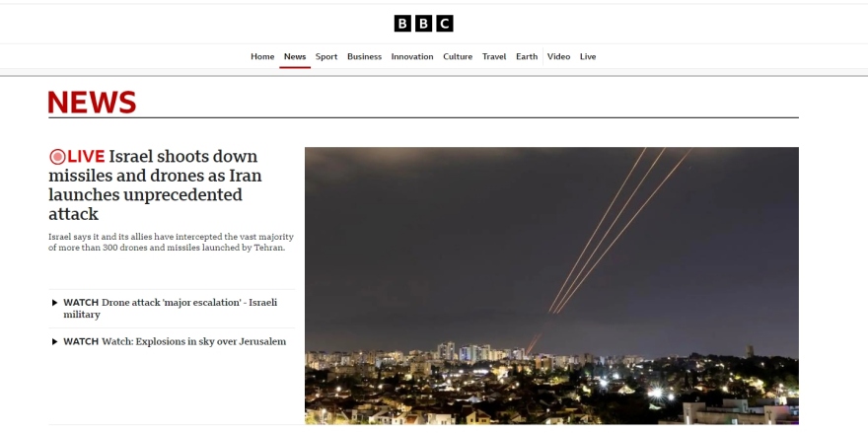This screenshot has width=868, height=433.
Task: Click play triangle beside Drone attack video
Action: click(55, 303)
